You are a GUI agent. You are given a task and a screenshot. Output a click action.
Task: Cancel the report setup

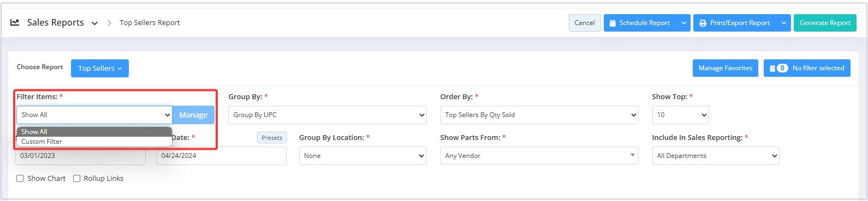585,23
